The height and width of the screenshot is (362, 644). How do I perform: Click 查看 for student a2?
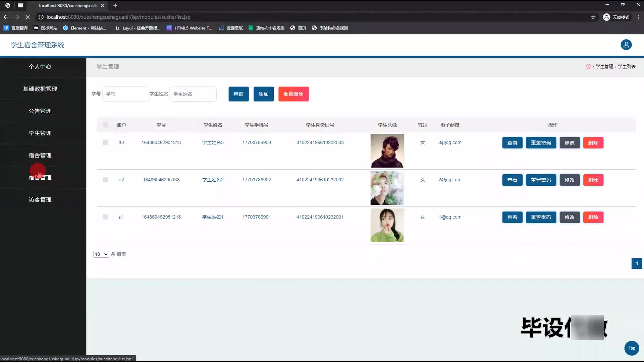[x=512, y=180]
